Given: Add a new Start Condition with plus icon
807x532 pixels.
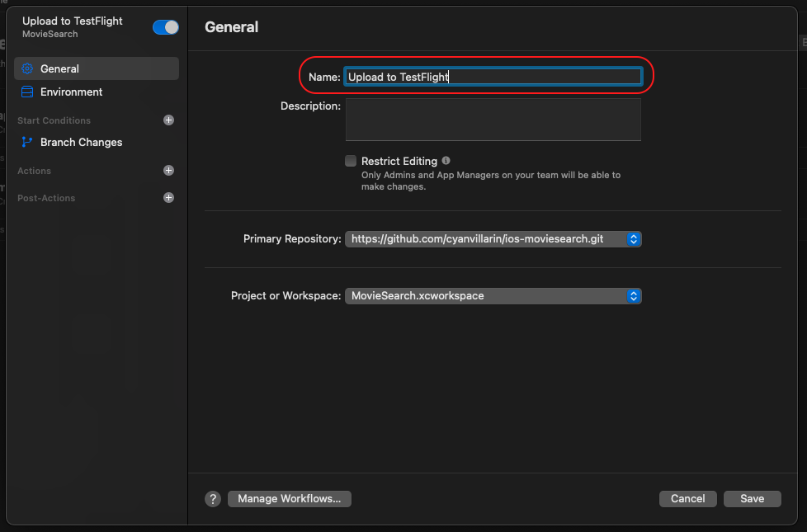Looking at the screenshot, I should click(168, 120).
